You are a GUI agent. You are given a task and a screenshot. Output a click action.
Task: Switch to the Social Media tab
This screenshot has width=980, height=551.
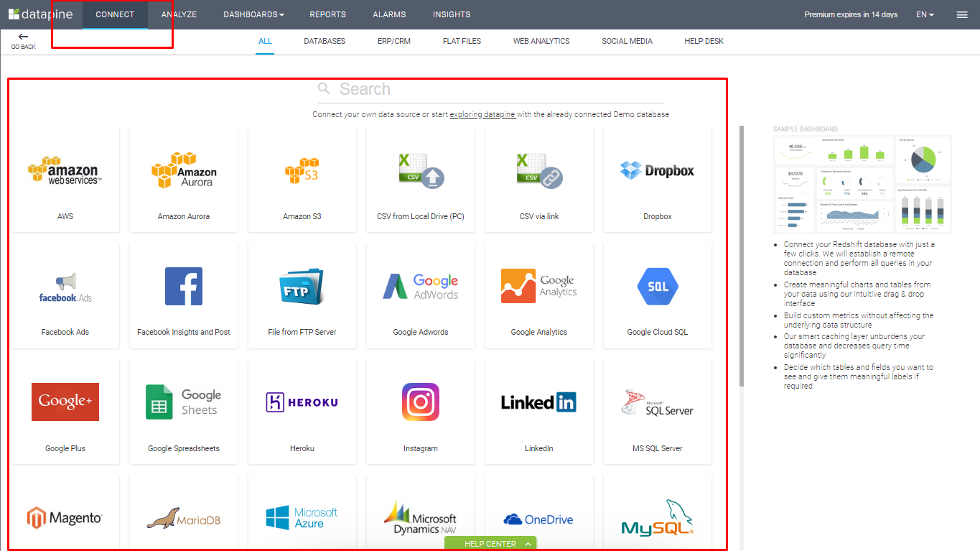627,41
